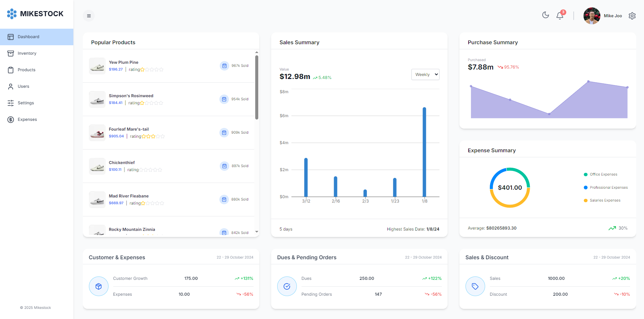Click the Dues & Pending Orders checkmark icon
Image resolution: width=644 pixels, height=319 pixels.
pyautogui.click(x=287, y=286)
